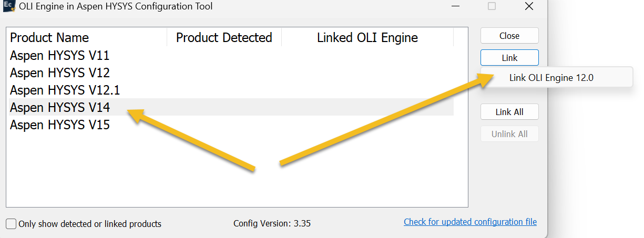Enable 'Only show detected or linked products'
Image resolution: width=644 pixels, height=238 pixels.
pyautogui.click(x=11, y=224)
